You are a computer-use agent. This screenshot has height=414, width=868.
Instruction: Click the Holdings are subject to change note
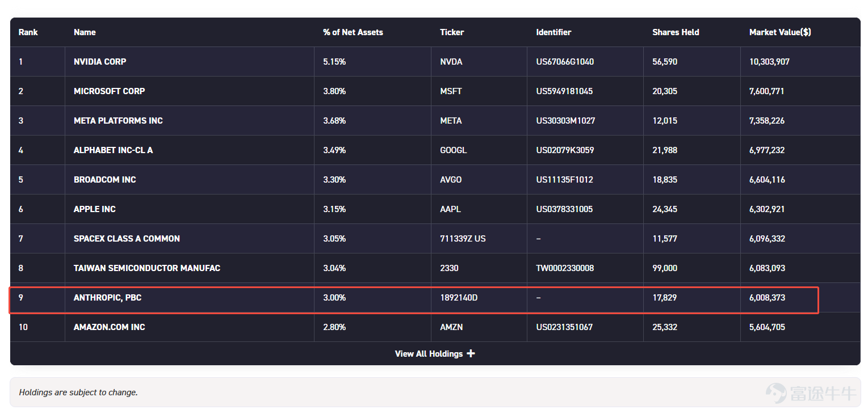point(78,392)
